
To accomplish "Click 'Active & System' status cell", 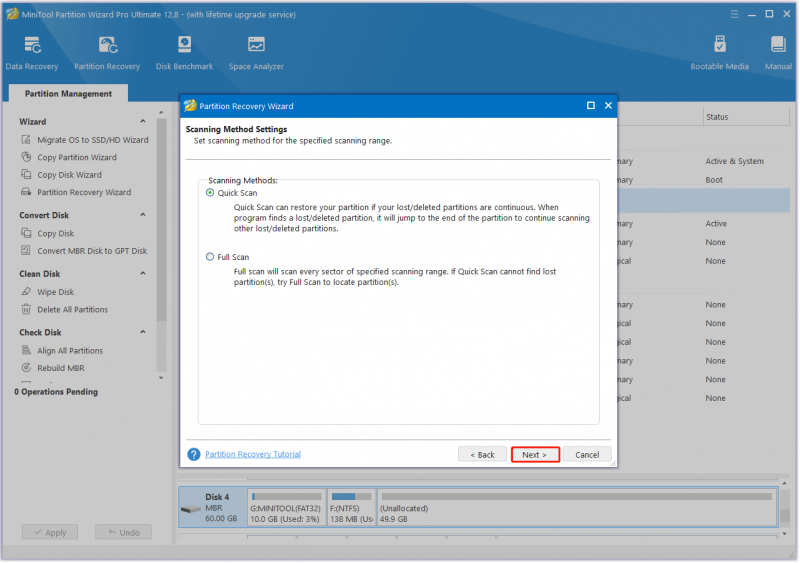I will click(x=734, y=161).
